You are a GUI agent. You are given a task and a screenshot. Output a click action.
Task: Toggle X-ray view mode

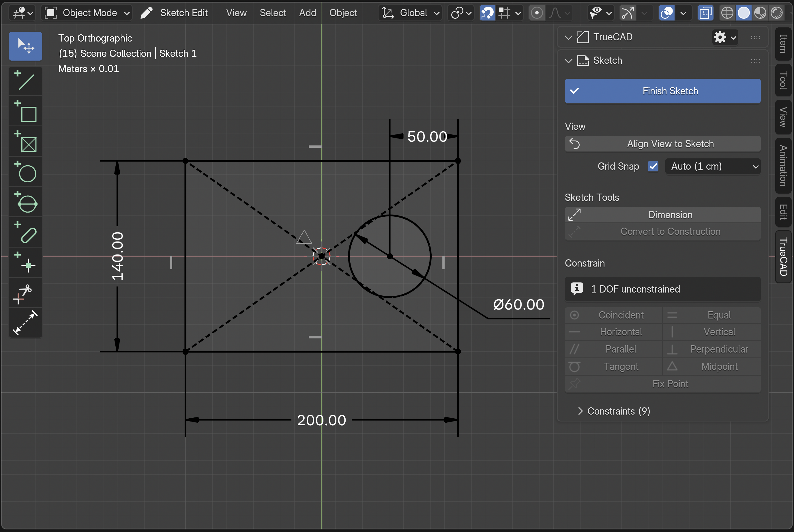click(705, 13)
